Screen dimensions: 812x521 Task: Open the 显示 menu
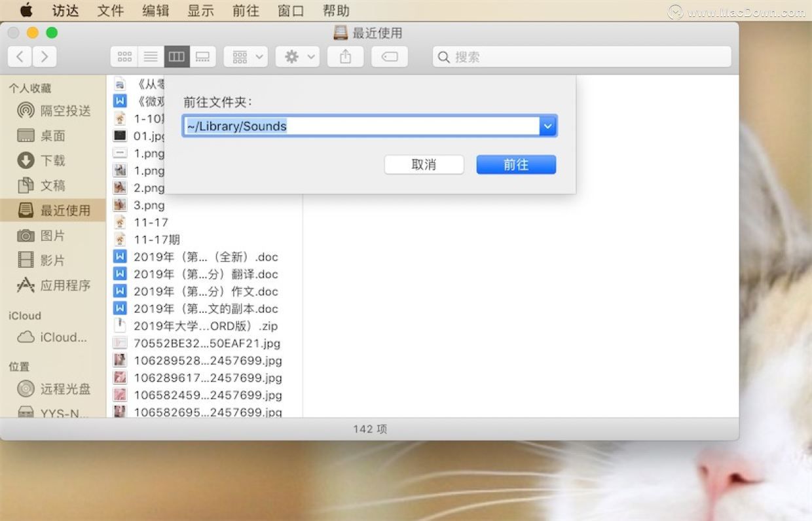pyautogui.click(x=200, y=10)
